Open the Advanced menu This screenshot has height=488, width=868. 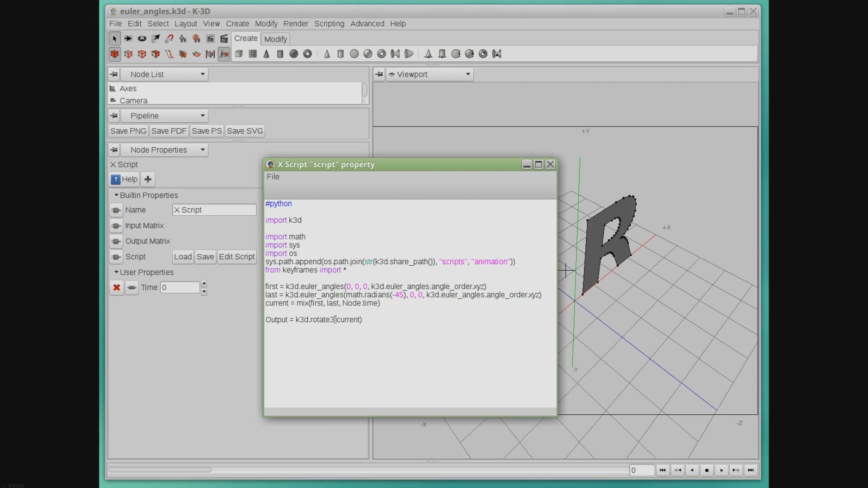tap(367, 23)
